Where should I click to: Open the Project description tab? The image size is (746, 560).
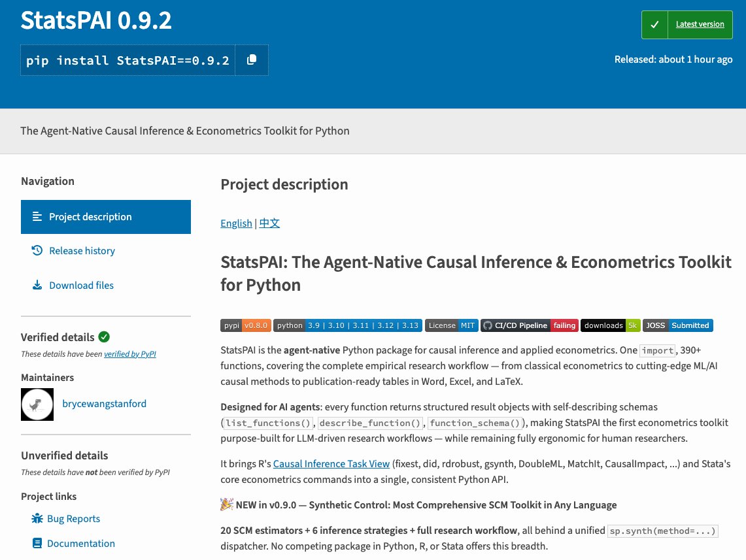pos(106,217)
